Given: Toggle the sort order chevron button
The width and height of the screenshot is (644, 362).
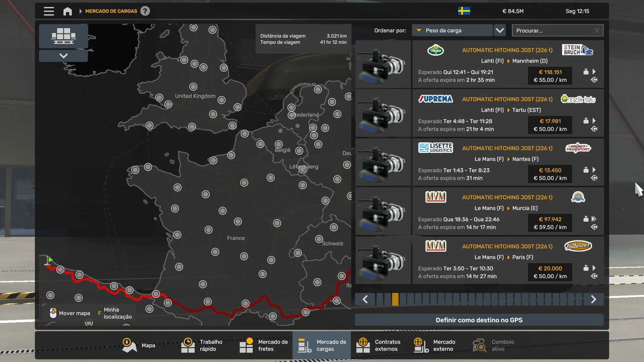Looking at the screenshot, I should pos(500,31).
